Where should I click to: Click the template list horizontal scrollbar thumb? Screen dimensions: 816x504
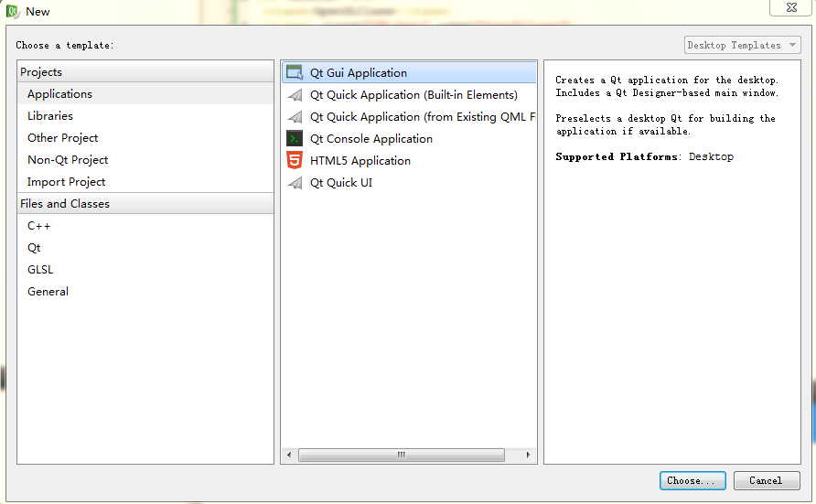[402, 455]
